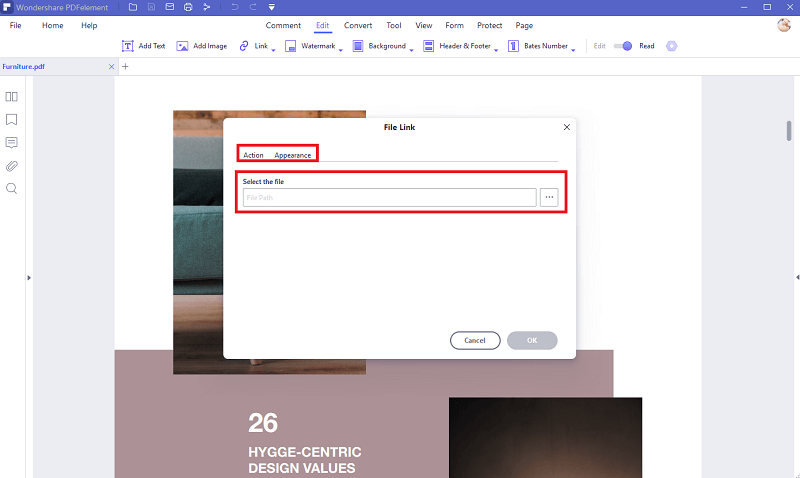The width and height of the screenshot is (800, 478).
Task: Click the File Path input field
Action: 389,197
